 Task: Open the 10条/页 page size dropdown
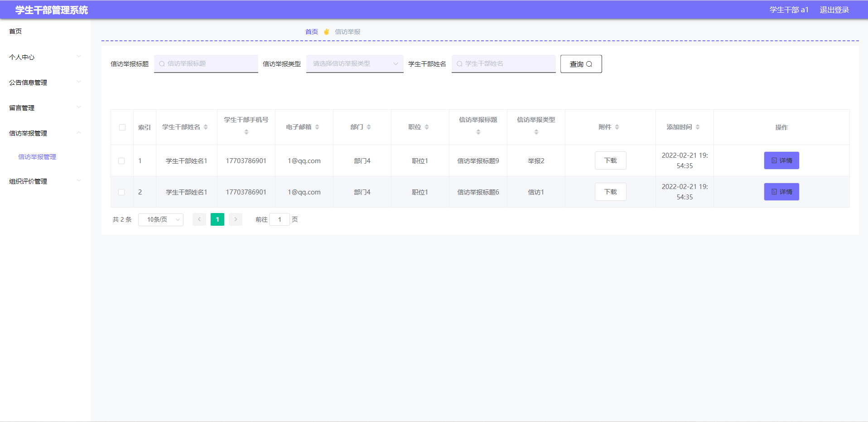pyautogui.click(x=161, y=219)
